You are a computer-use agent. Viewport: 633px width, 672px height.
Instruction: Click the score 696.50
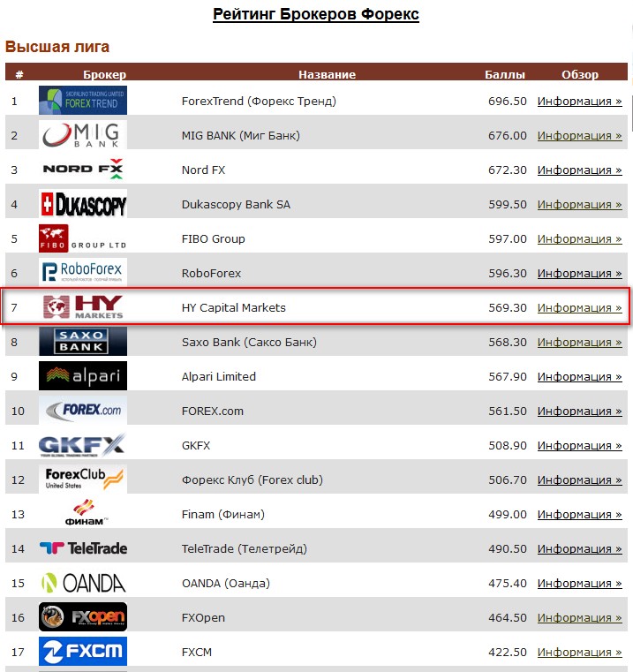click(x=508, y=102)
